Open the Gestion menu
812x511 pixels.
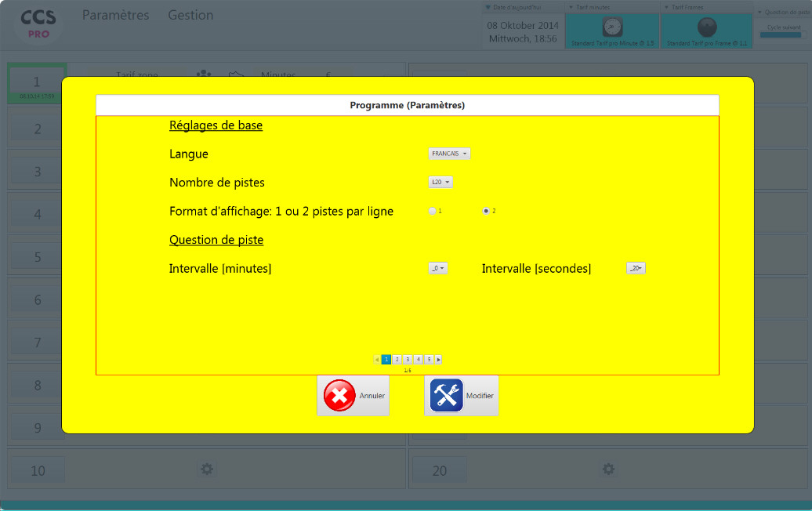[190, 16]
